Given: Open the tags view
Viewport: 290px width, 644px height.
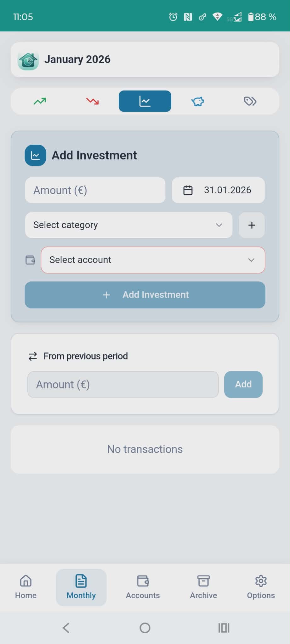Looking at the screenshot, I should click(x=250, y=101).
